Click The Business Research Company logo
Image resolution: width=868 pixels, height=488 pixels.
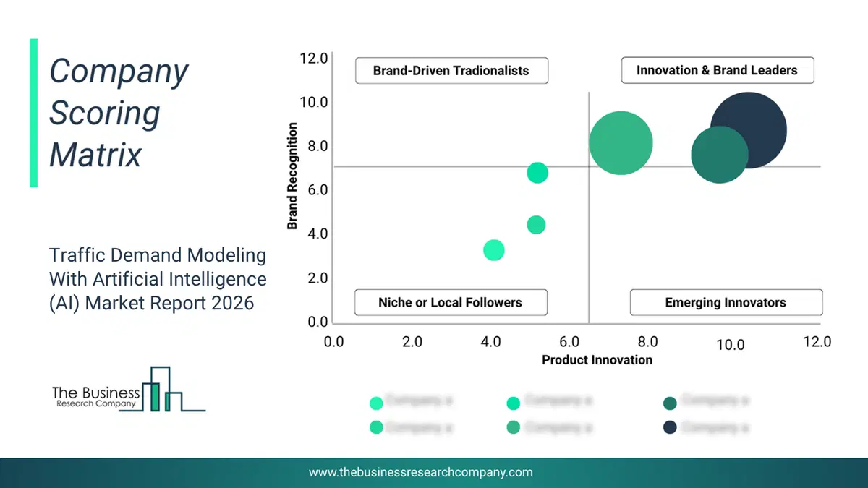129,390
